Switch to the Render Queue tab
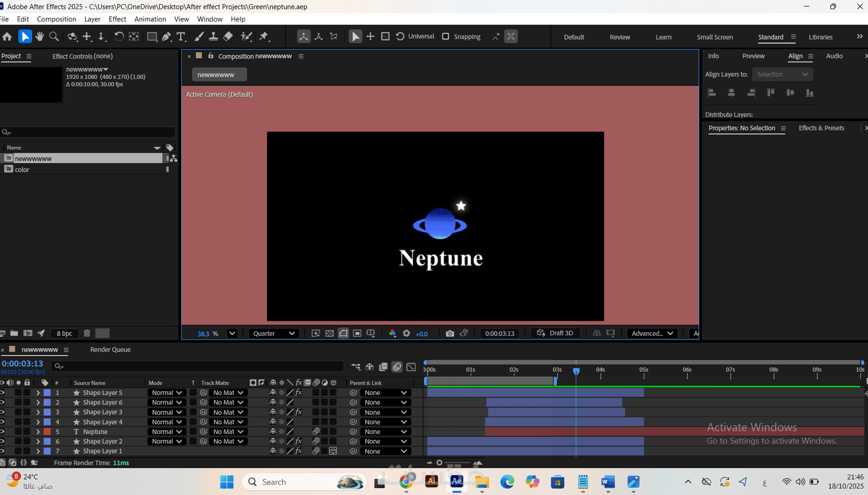The height and width of the screenshot is (495, 868). (110, 350)
